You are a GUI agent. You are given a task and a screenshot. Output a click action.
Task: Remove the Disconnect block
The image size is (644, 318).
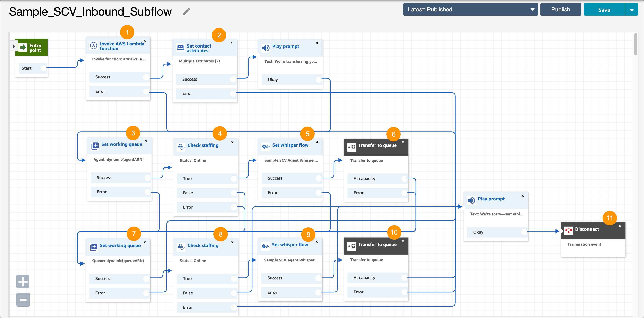click(620, 226)
